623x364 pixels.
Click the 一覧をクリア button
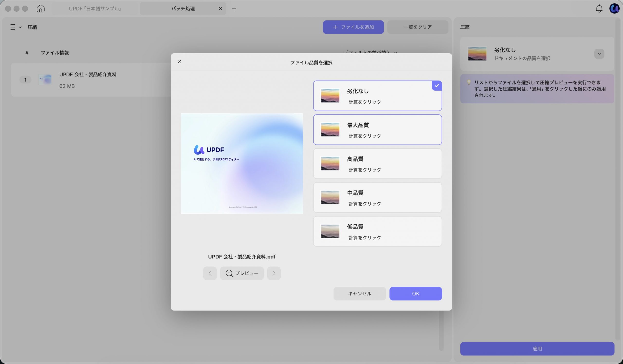point(418,27)
